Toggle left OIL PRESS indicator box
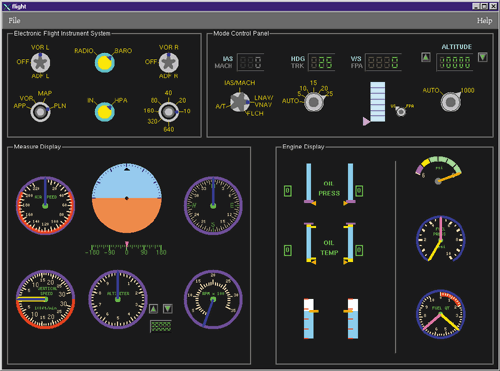The image size is (500, 371). [x=288, y=191]
